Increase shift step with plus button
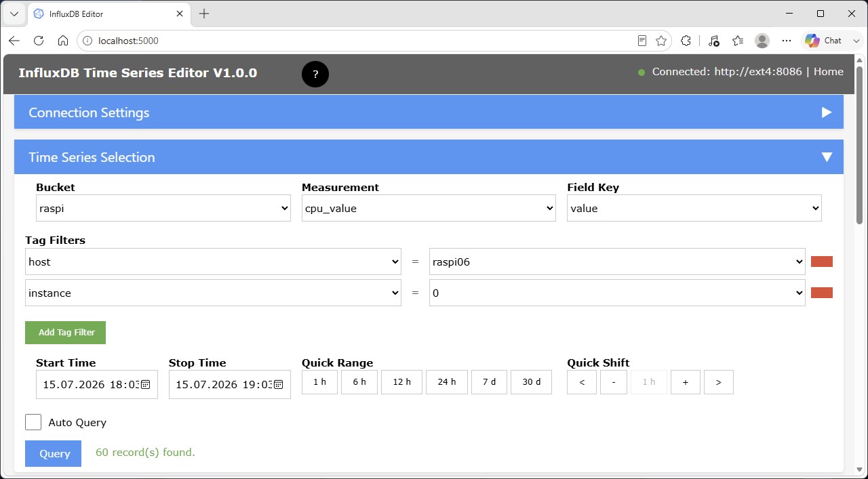Screen dimensions: 868x479 tap(686, 382)
